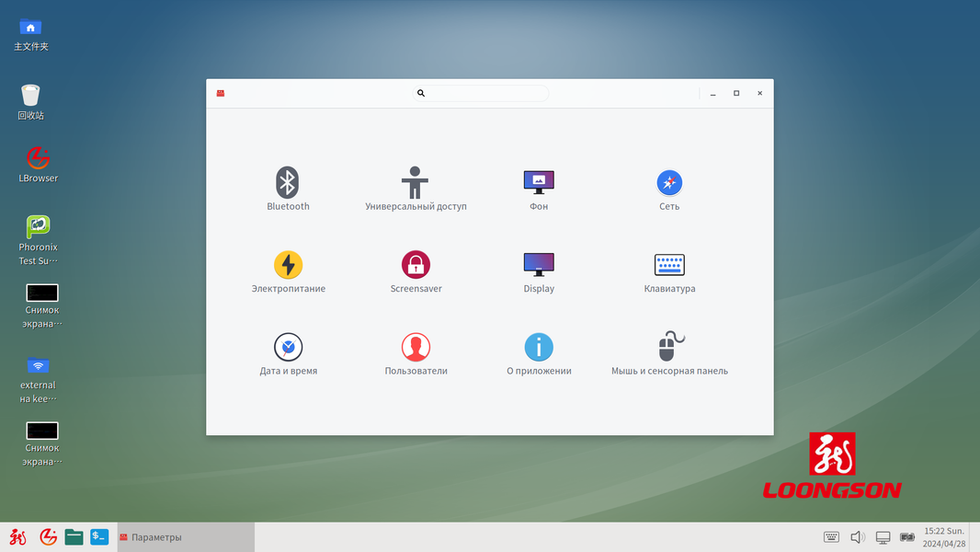
Task: Open the file manager from taskbar
Action: pos(74,537)
